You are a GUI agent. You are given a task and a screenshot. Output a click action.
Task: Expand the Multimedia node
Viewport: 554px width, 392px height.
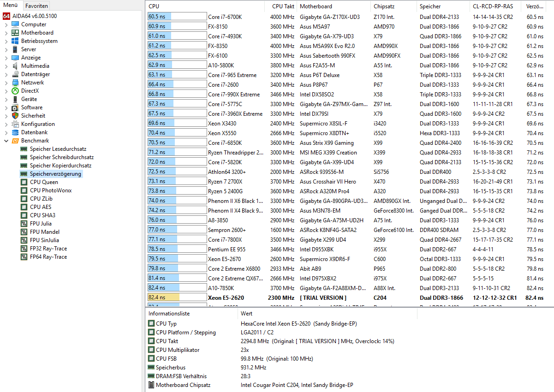pos(6,66)
